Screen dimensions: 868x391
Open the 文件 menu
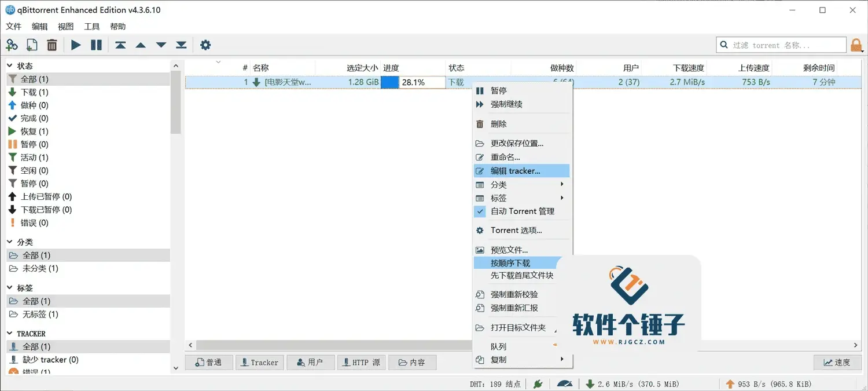13,27
